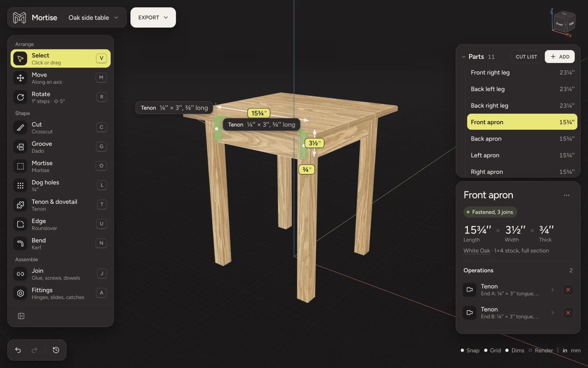Toggle Snap in the status bar
The width and height of the screenshot is (588, 368).
[x=470, y=350]
